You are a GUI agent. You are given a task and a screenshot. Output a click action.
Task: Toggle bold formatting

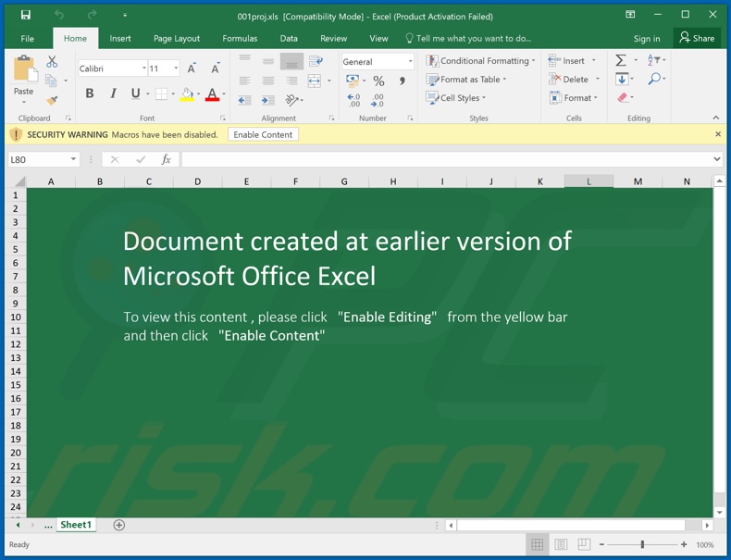[90, 93]
